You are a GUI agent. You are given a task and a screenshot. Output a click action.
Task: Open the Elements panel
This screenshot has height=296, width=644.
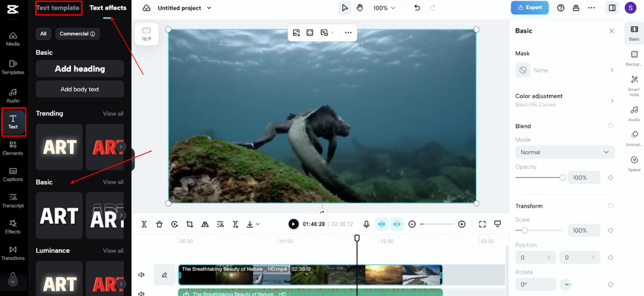pos(13,148)
